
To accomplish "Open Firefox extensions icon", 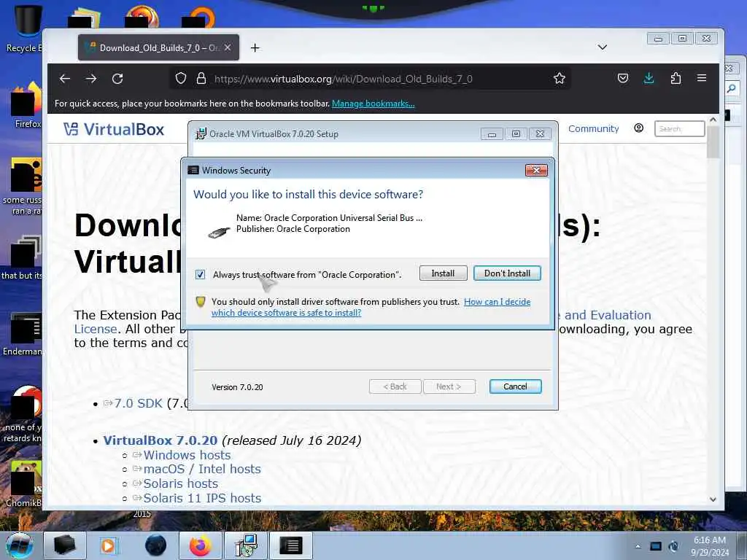I will [676, 79].
